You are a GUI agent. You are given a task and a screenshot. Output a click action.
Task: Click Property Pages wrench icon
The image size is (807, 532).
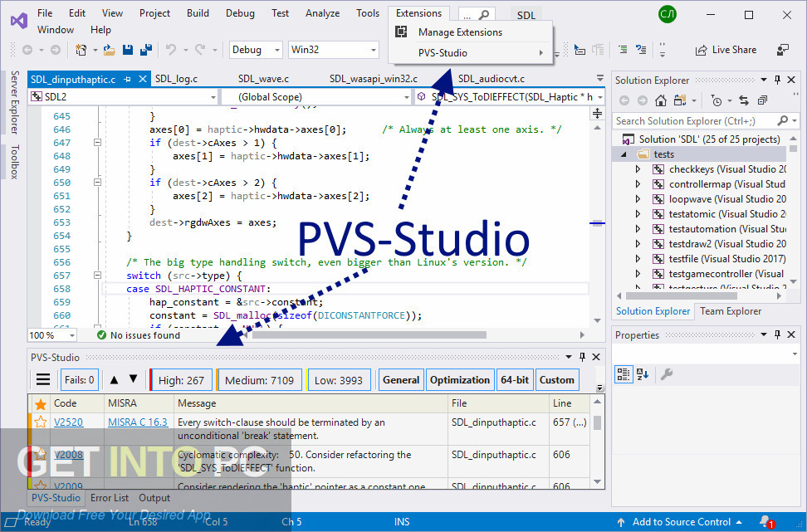(x=667, y=374)
